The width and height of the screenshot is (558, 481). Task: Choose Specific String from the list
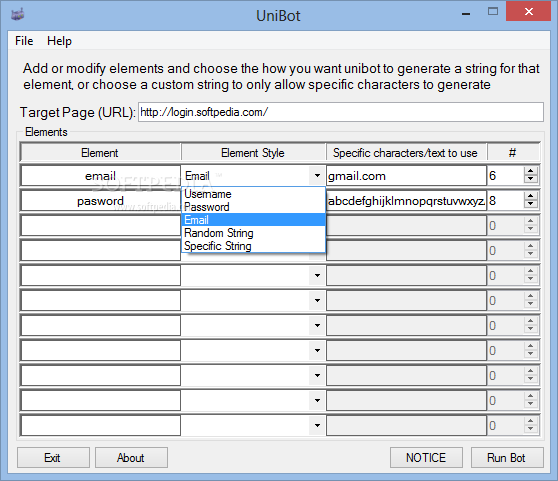click(x=253, y=246)
